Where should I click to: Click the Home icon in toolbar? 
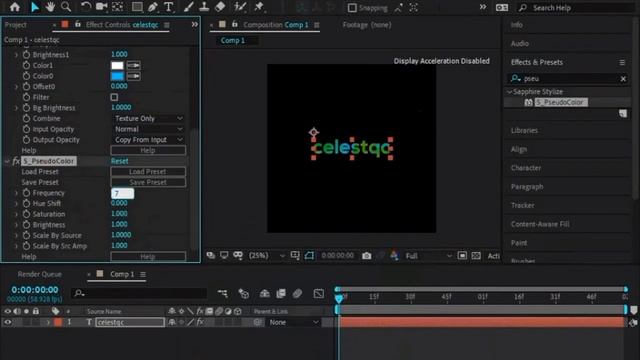[15, 7]
